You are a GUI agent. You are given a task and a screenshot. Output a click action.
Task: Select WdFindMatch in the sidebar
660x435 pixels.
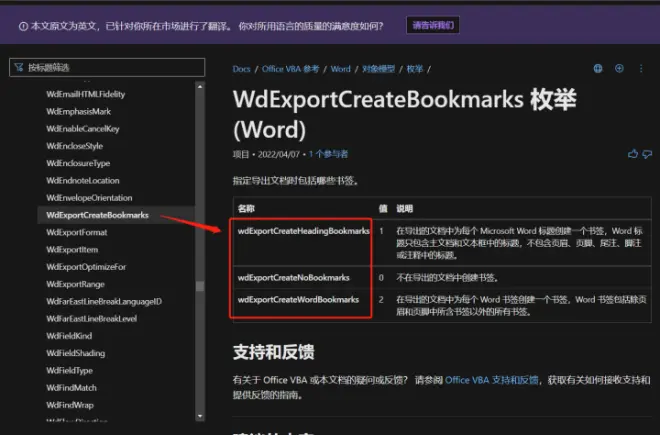coord(72,388)
